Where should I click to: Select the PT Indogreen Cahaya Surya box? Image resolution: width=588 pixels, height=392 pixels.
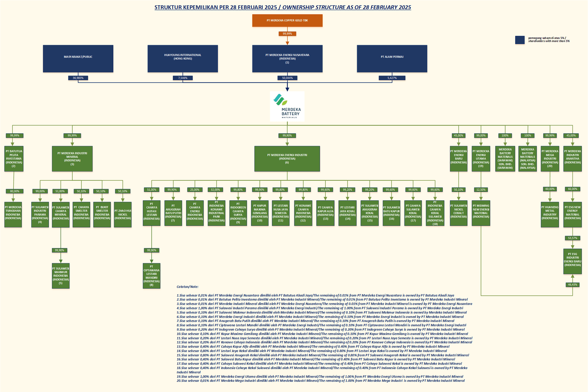tap(238, 213)
